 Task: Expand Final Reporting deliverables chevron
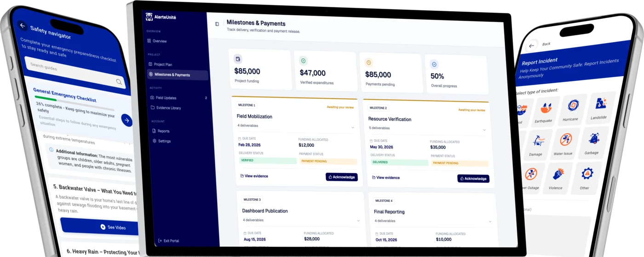(x=490, y=222)
